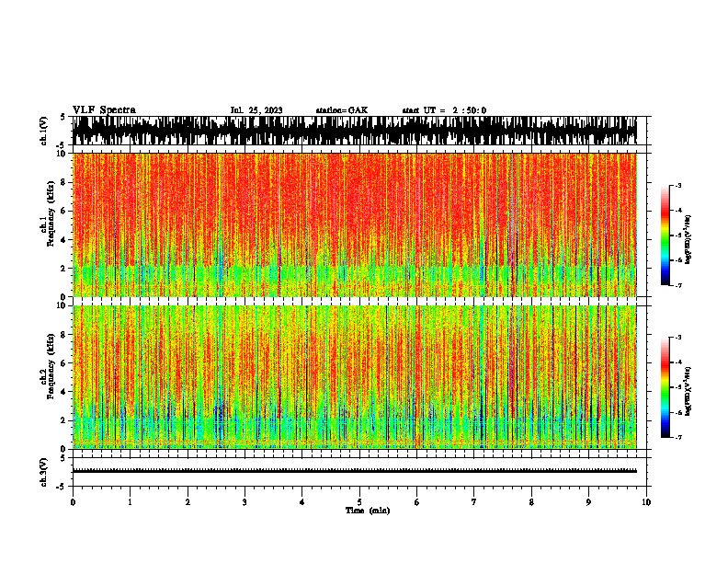Click the "6" kHz tick on ch.2 frequency axis
The height and width of the screenshot is (563, 728).
[x=64, y=363]
